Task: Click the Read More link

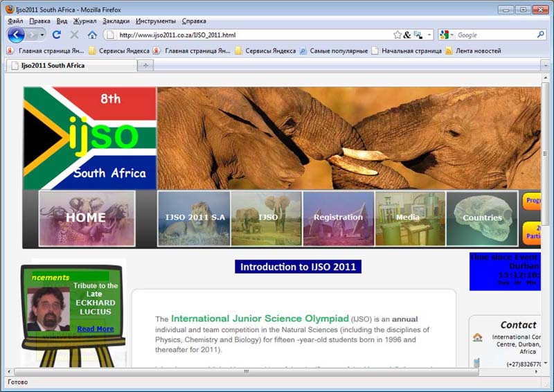Action: [96, 329]
